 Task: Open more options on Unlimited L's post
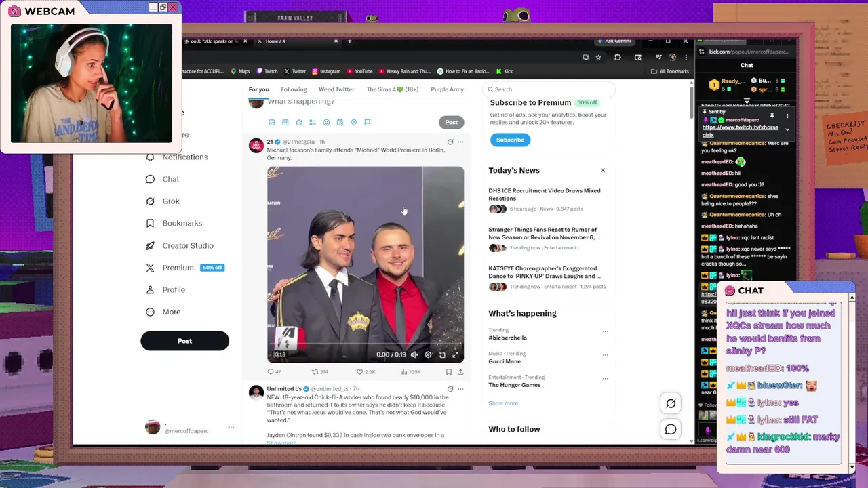coord(460,389)
